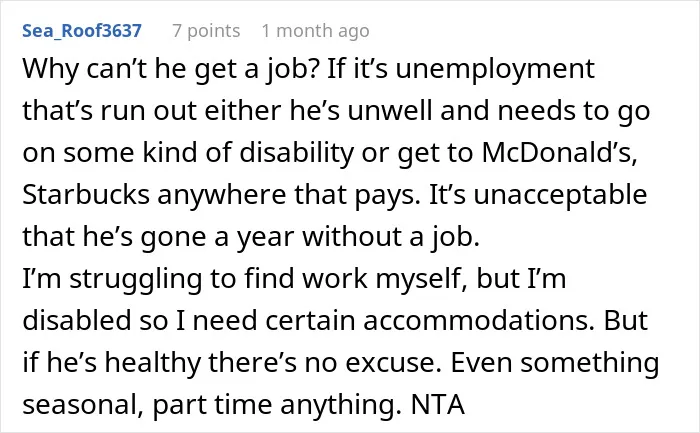Click the word McDonald's in the comment
The image size is (700, 433).
[559, 152]
